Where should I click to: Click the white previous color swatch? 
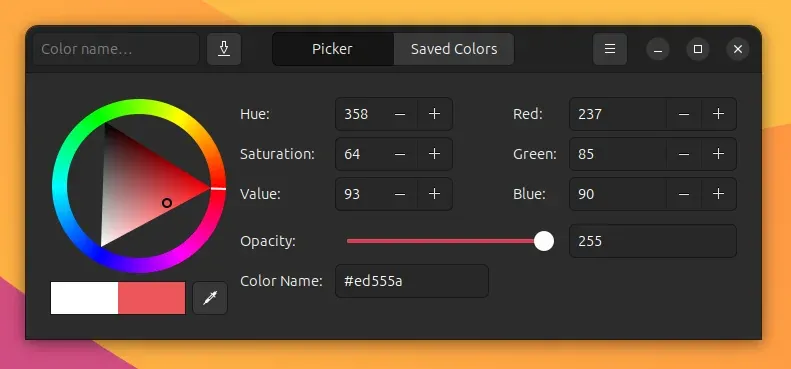coord(84,298)
